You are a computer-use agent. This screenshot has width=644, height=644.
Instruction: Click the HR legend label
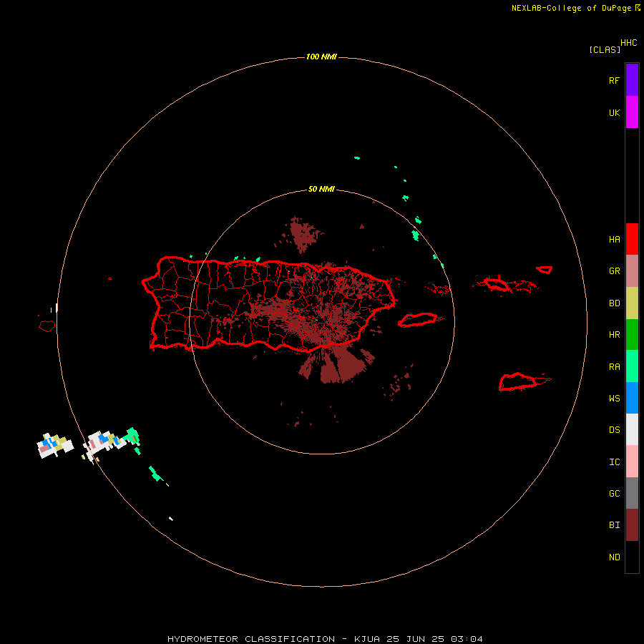pos(614,335)
